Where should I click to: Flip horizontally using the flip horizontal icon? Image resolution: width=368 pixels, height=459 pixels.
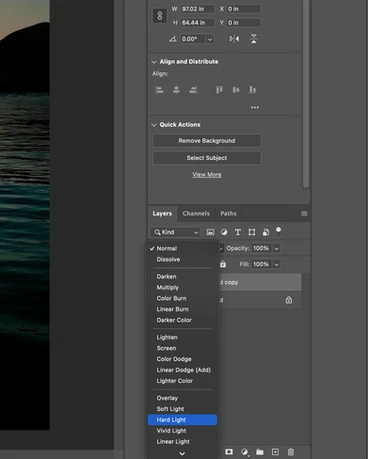[234, 39]
